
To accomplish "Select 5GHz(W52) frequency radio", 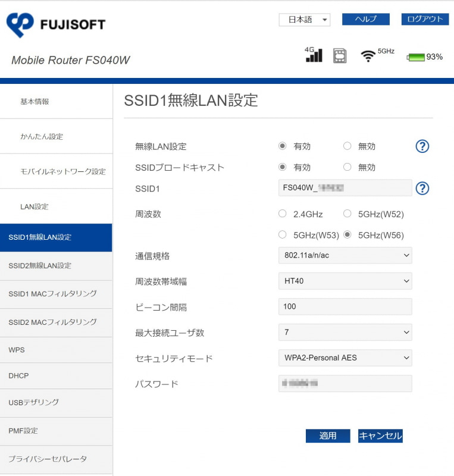I will pyautogui.click(x=347, y=214).
